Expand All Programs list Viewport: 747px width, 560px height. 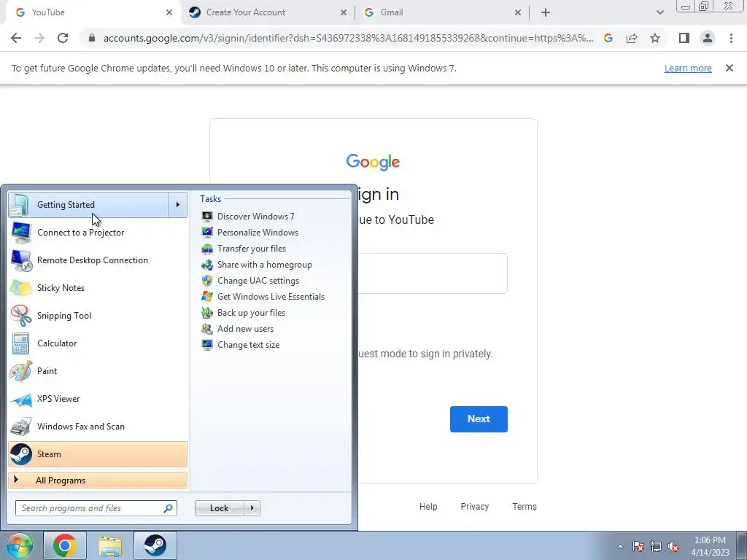(x=98, y=480)
